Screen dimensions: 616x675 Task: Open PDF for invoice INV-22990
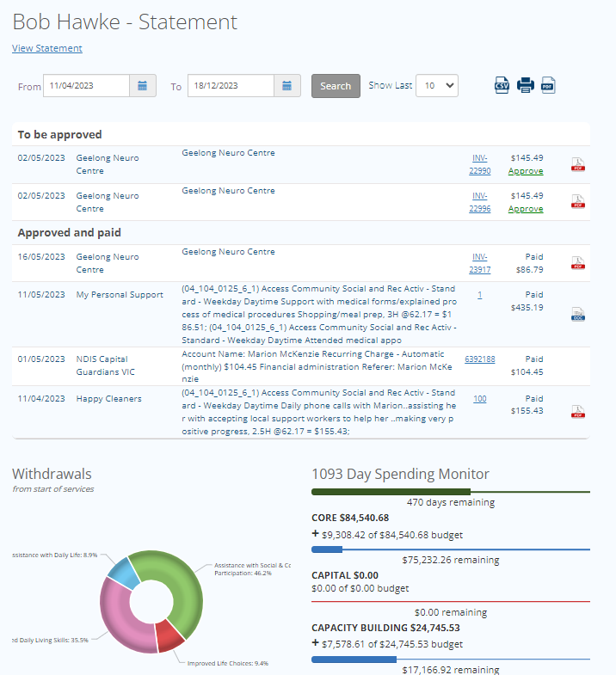pyautogui.click(x=578, y=164)
